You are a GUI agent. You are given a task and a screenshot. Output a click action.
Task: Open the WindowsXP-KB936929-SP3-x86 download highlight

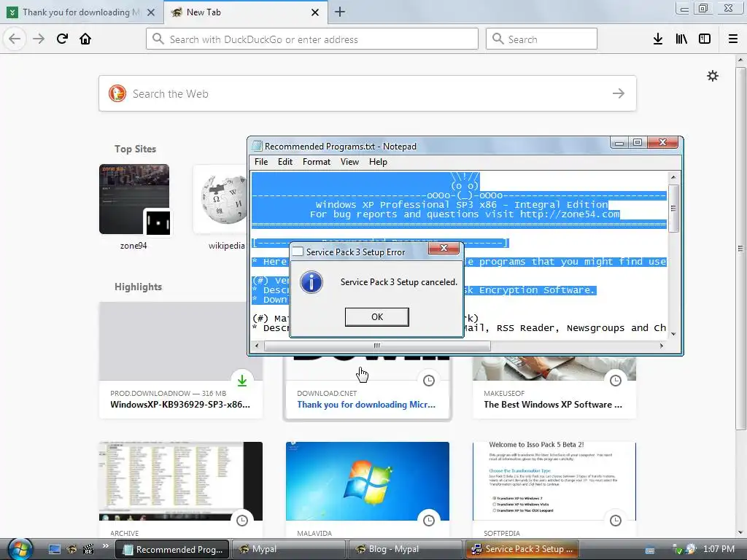point(181,360)
